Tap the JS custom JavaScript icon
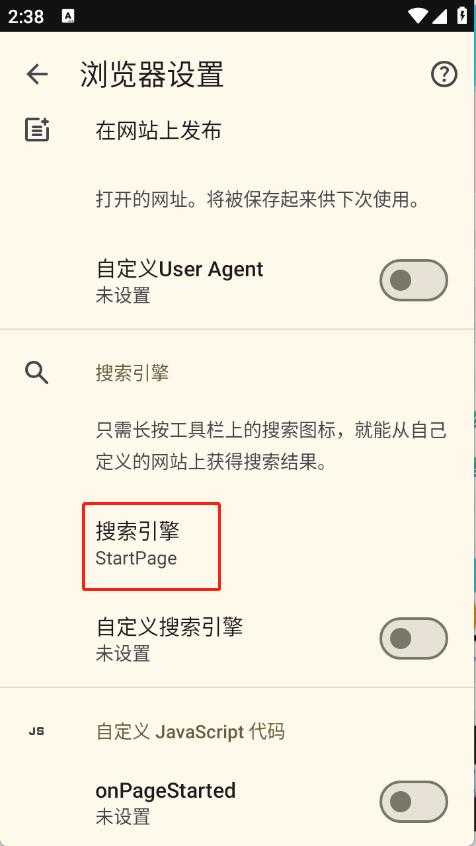Screen dimensions: 476x846 click(x=37, y=732)
